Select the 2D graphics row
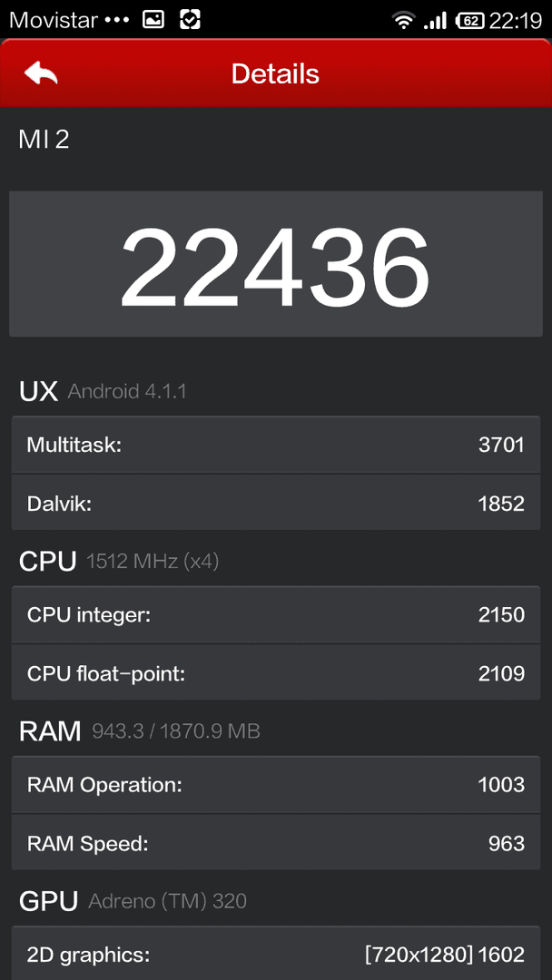Screen dimensions: 552x980 (276, 954)
